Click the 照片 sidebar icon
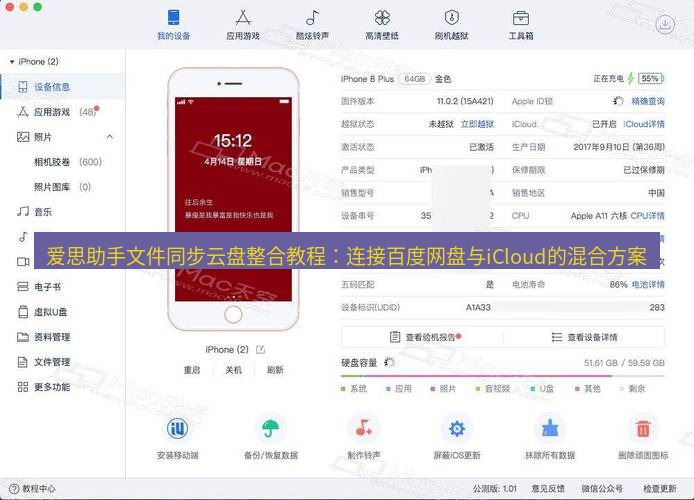 (x=23, y=137)
